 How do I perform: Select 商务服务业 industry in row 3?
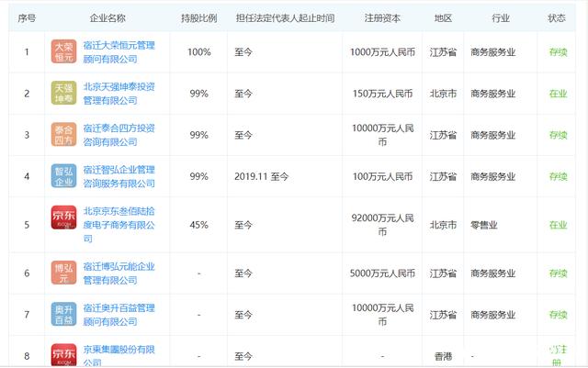click(493, 135)
